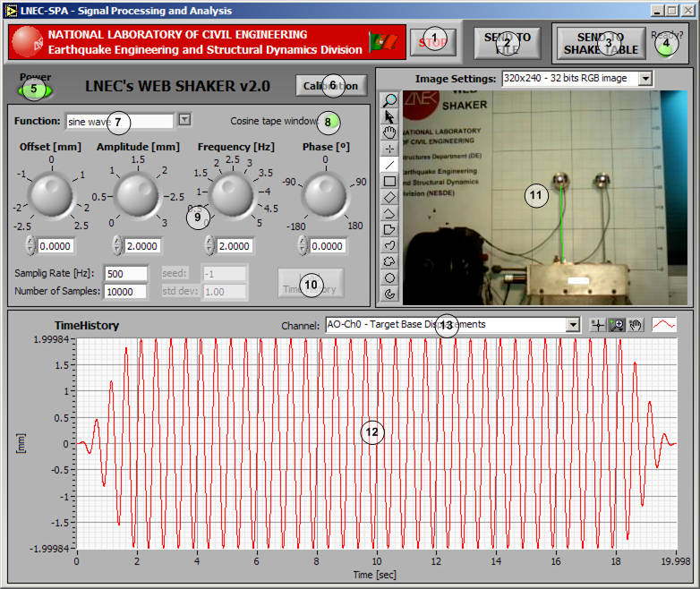Click the -1.99984 y-axis minimum label
The height and width of the screenshot is (589, 700).
(50, 549)
